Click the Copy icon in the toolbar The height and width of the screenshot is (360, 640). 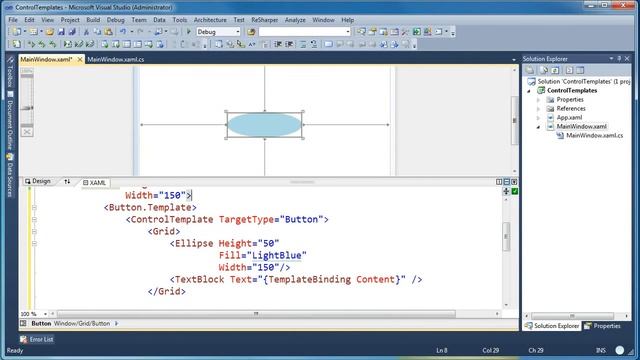pyautogui.click(x=97, y=31)
